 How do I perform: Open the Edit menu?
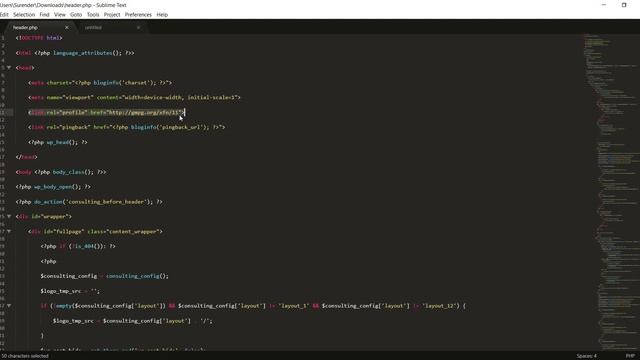pyautogui.click(x=4, y=14)
